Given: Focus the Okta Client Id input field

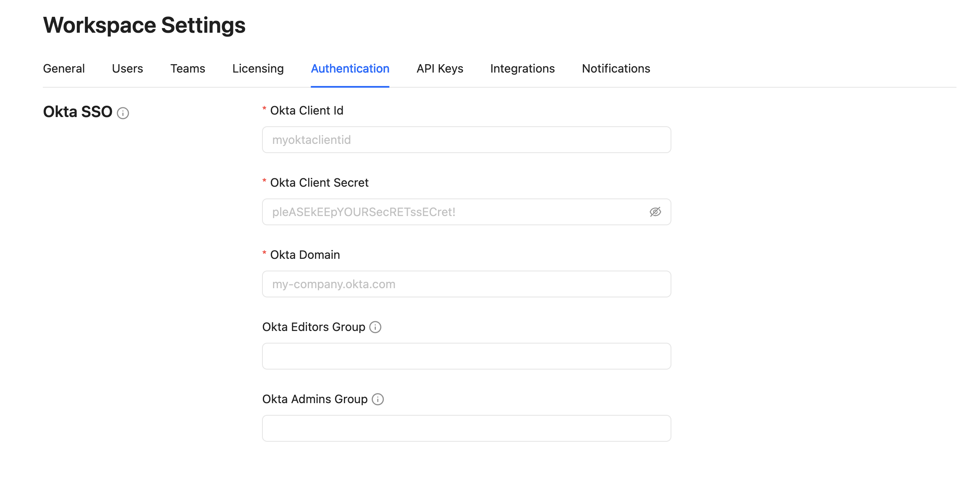Looking at the screenshot, I should (466, 140).
